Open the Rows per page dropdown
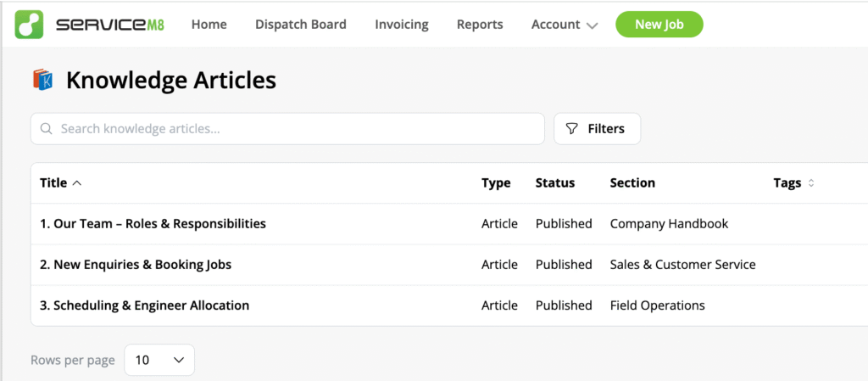868x381 pixels. 159,360
